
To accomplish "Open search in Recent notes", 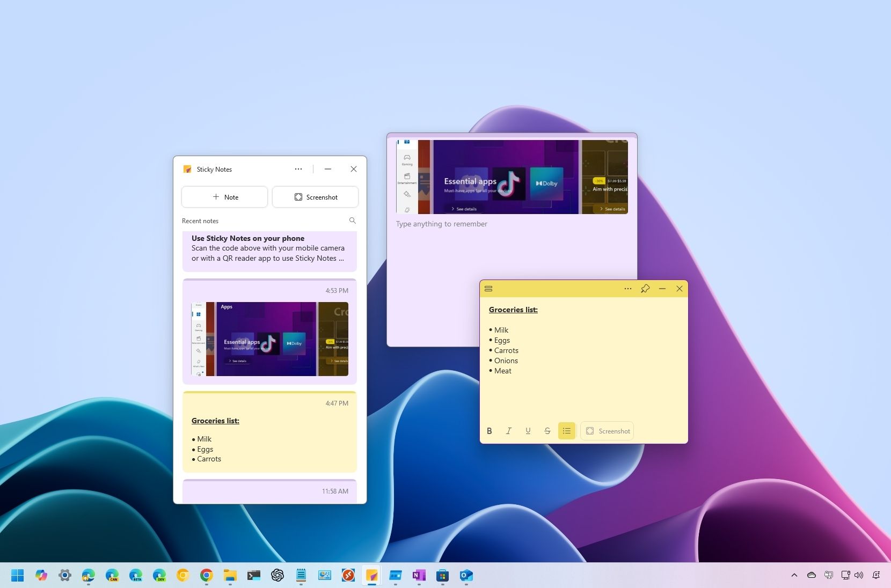I will point(352,220).
